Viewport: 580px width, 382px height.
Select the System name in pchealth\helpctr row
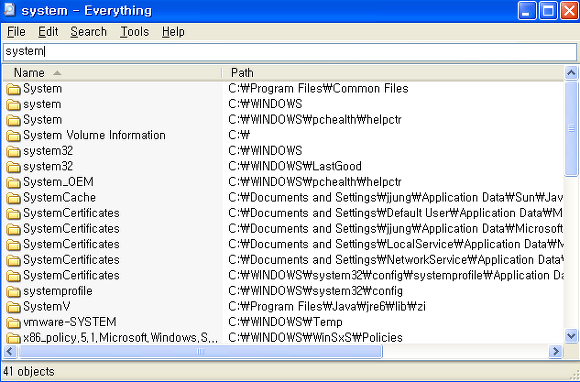click(43, 120)
